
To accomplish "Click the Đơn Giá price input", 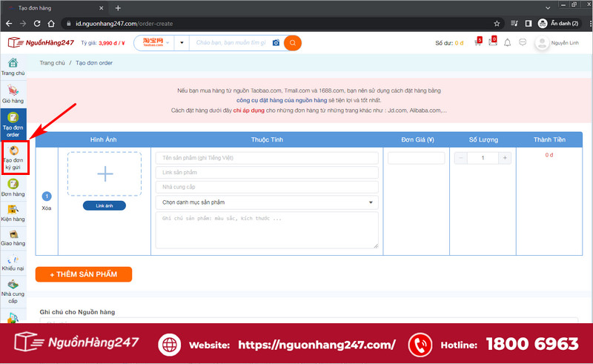I will pyautogui.click(x=416, y=158).
